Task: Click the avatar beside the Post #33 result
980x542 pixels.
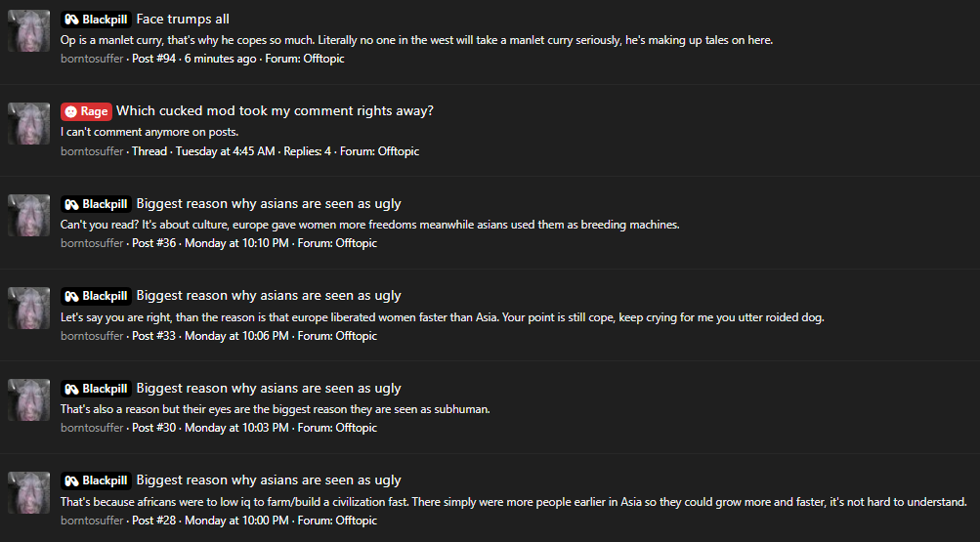Action: 28,309
